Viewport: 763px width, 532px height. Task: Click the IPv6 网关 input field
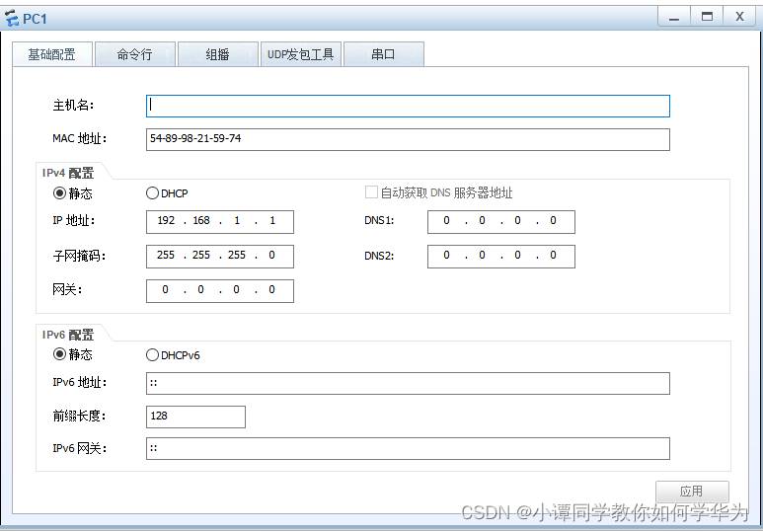[408, 448]
